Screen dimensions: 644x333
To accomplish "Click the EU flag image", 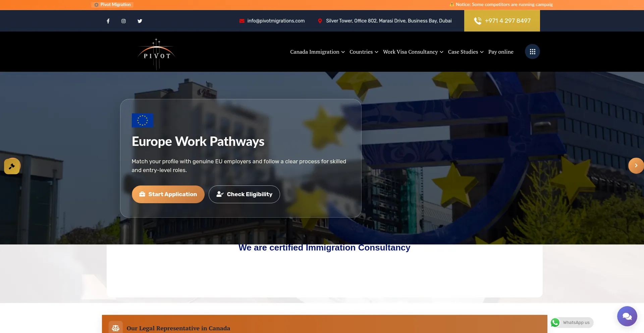I will click(143, 120).
